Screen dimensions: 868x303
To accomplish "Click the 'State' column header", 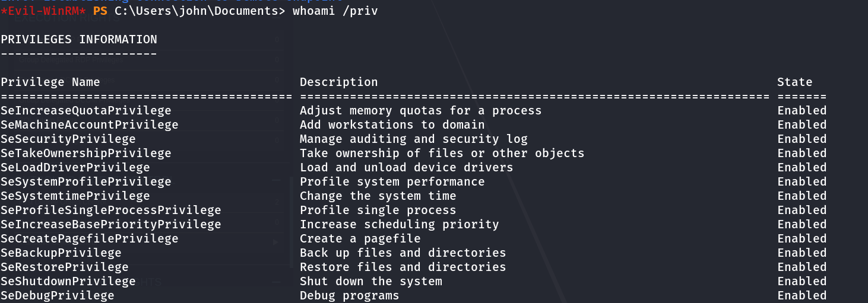I will 794,82.
